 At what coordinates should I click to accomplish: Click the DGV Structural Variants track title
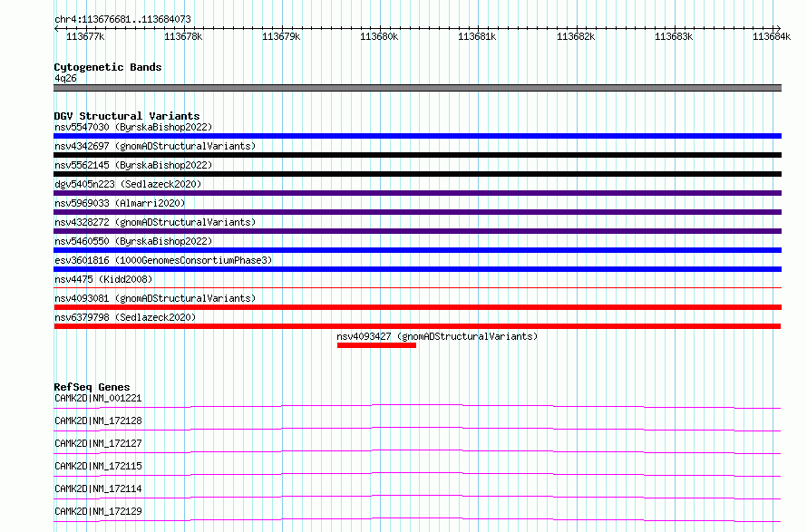tap(127, 116)
